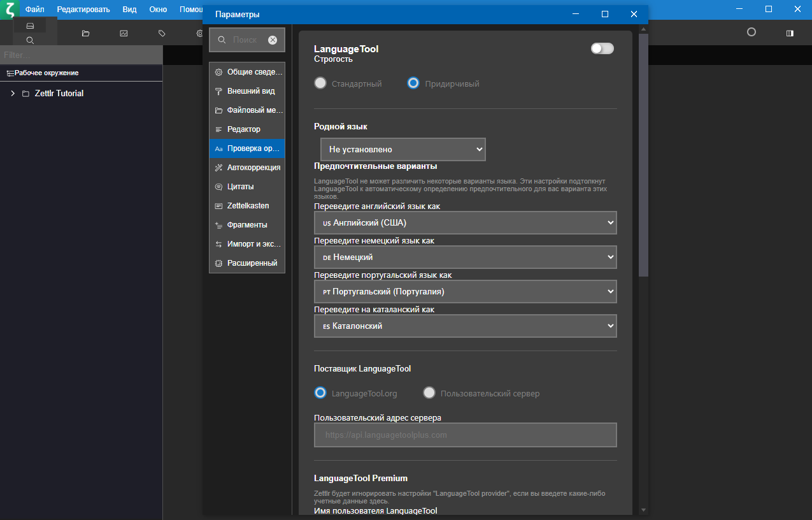812x520 pixels.
Task: Open the Редактировать menu
Action: 83,10
